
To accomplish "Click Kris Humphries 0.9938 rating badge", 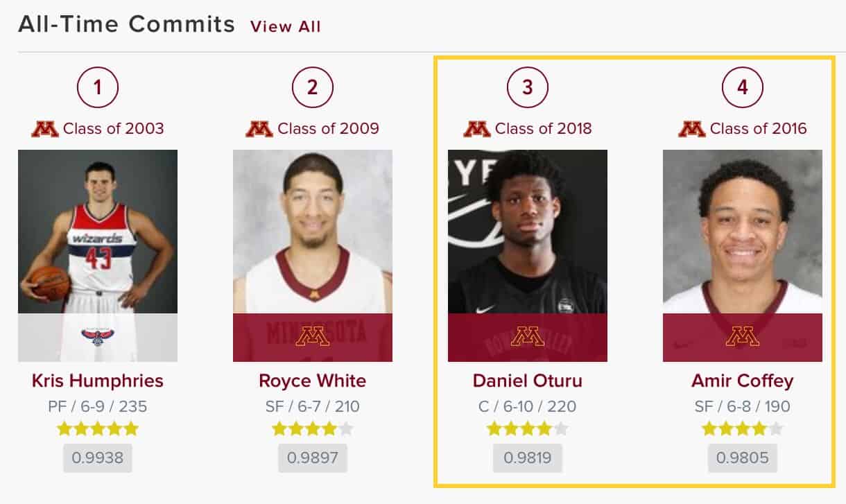I will 98,458.
